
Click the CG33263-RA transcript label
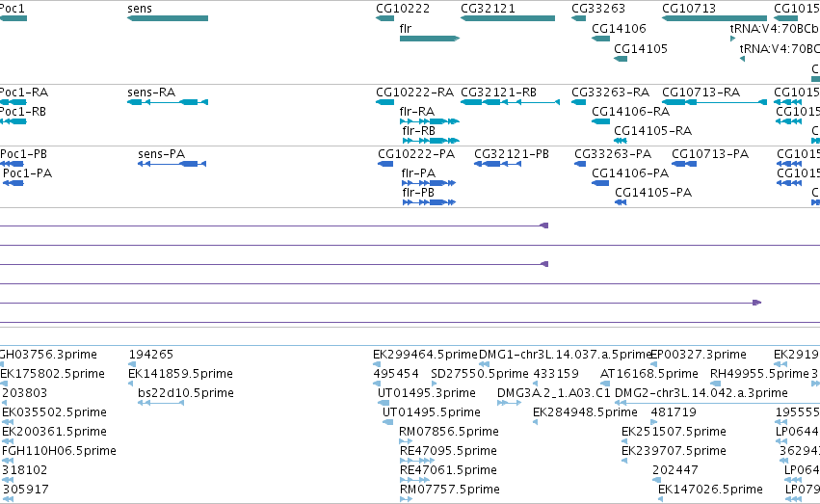click(610, 93)
